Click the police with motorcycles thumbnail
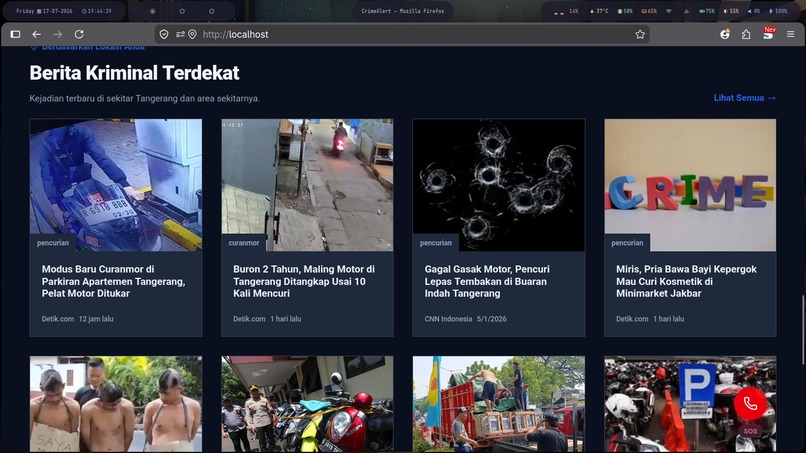 coord(307,404)
